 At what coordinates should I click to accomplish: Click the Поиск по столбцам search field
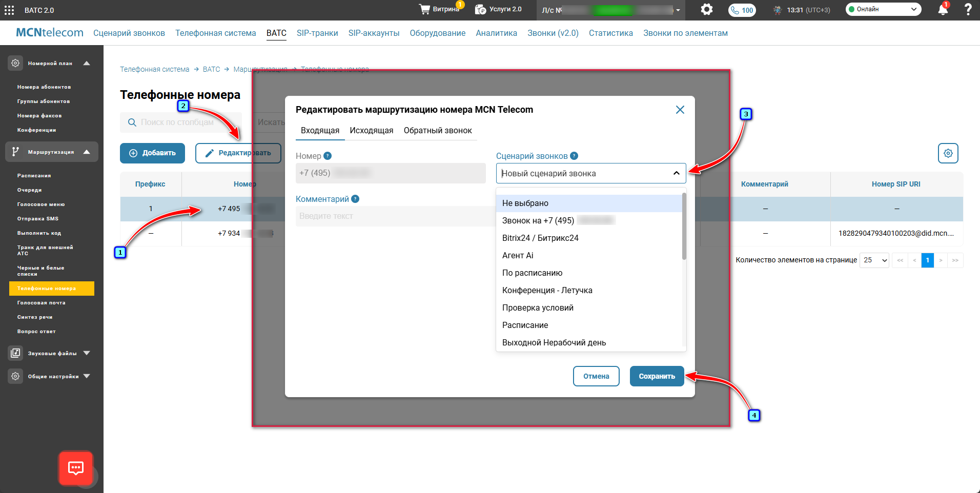pos(181,122)
